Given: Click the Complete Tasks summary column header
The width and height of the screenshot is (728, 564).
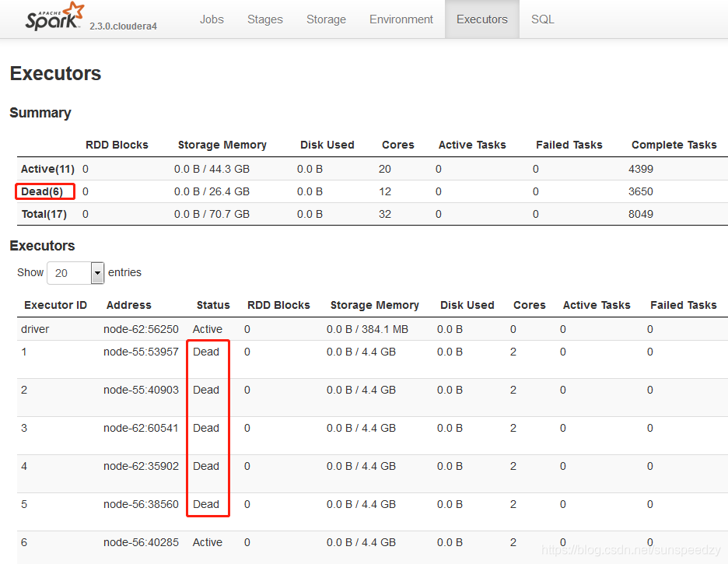Looking at the screenshot, I should 674,145.
